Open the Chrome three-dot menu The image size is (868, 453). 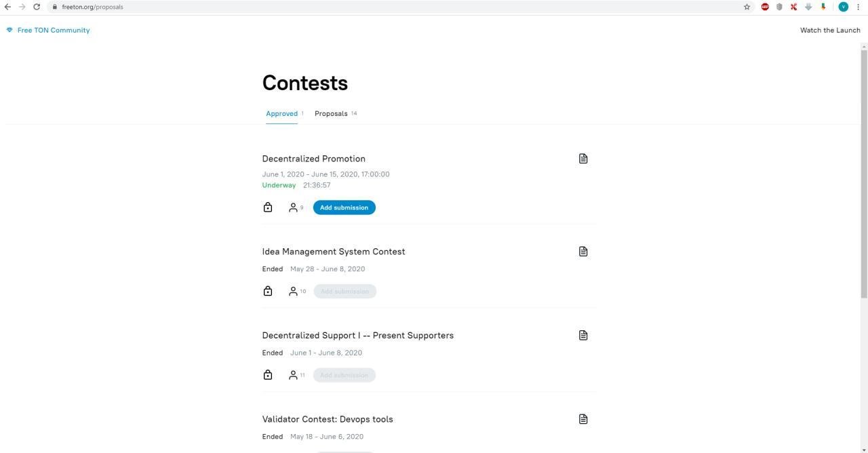(859, 7)
